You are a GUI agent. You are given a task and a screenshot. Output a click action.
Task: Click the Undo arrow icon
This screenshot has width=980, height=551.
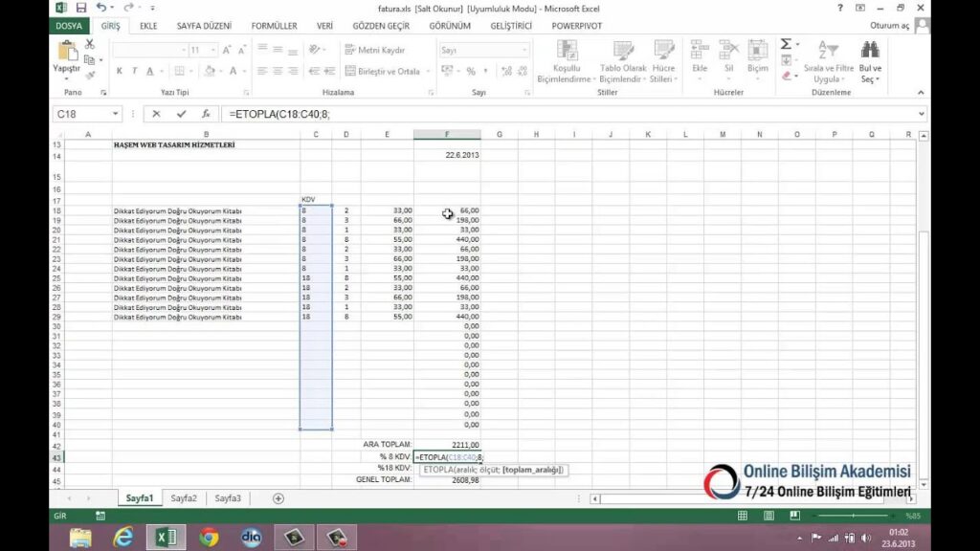pos(100,8)
